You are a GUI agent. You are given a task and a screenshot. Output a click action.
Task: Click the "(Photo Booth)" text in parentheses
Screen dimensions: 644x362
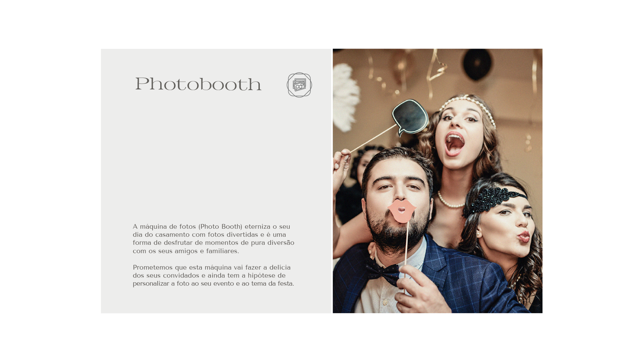point(220,227)
